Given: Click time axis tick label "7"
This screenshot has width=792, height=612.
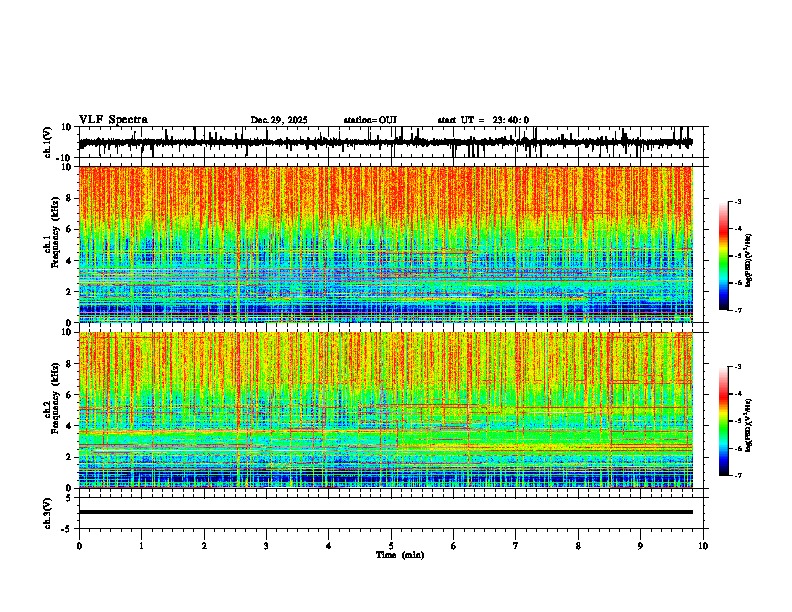Looking at the screenshot, I should (516, 546).
